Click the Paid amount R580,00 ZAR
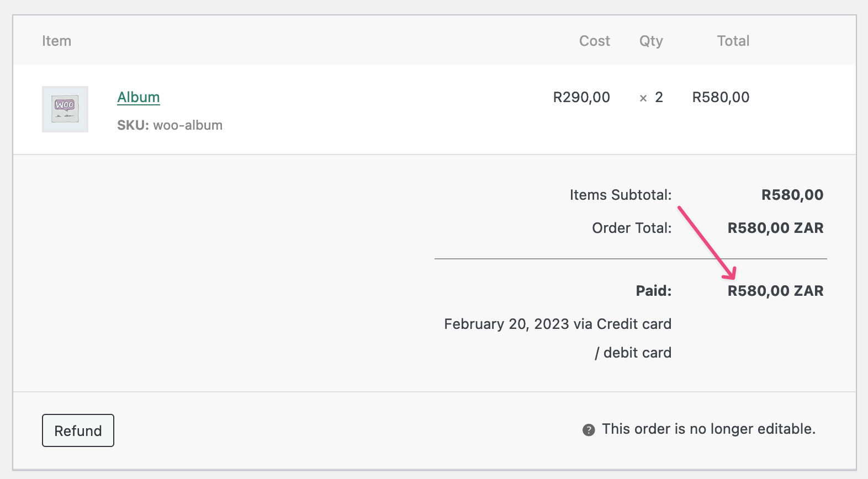This screenshot has height=479, width=868. pyautogui.click(x=775, y=291)
